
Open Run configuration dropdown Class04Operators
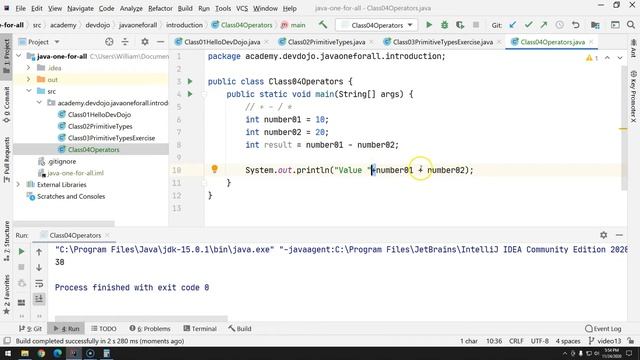[x=377, y=25]
